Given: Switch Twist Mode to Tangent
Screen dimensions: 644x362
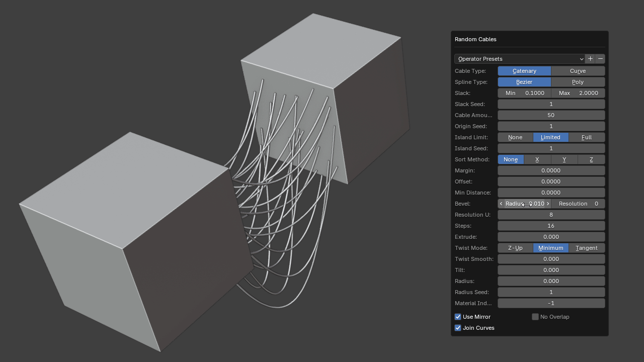Looking at the screenshot, I should (587, 248).
